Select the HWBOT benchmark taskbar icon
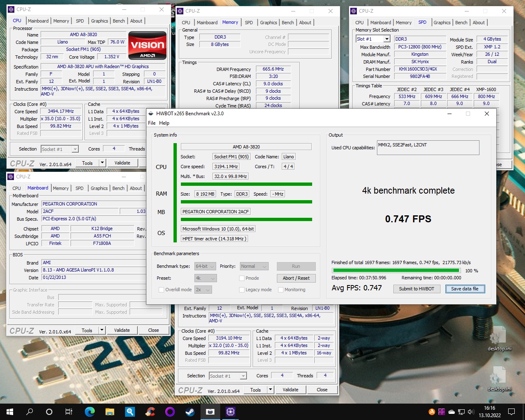525x420 pixels. (x=210, y=412)
